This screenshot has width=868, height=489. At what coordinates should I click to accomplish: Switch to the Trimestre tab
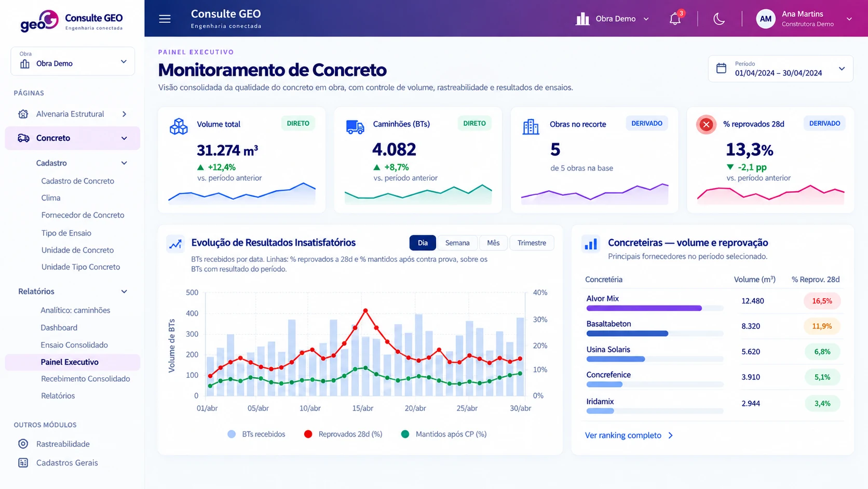[x=532, y=243]
